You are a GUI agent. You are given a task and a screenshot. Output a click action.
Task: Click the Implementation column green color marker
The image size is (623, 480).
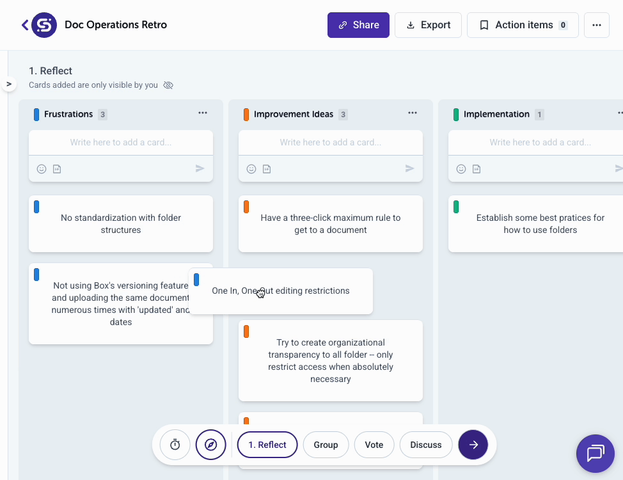(x=457, y=115)
